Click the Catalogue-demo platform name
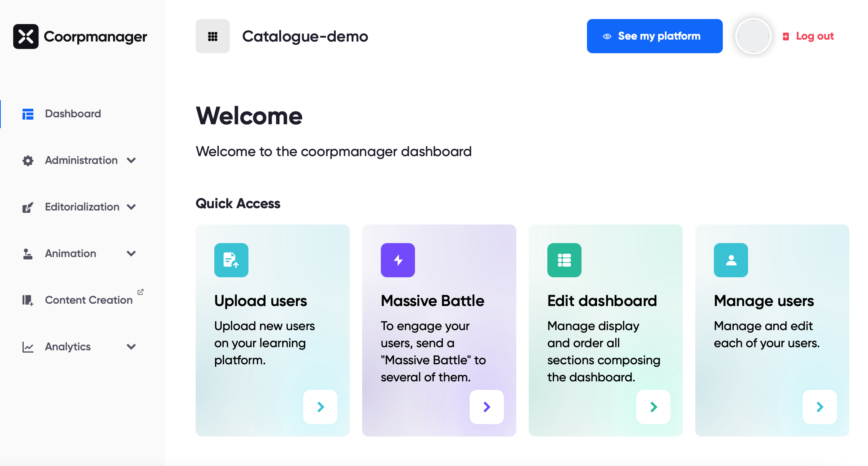 click(x=305, y=37)
